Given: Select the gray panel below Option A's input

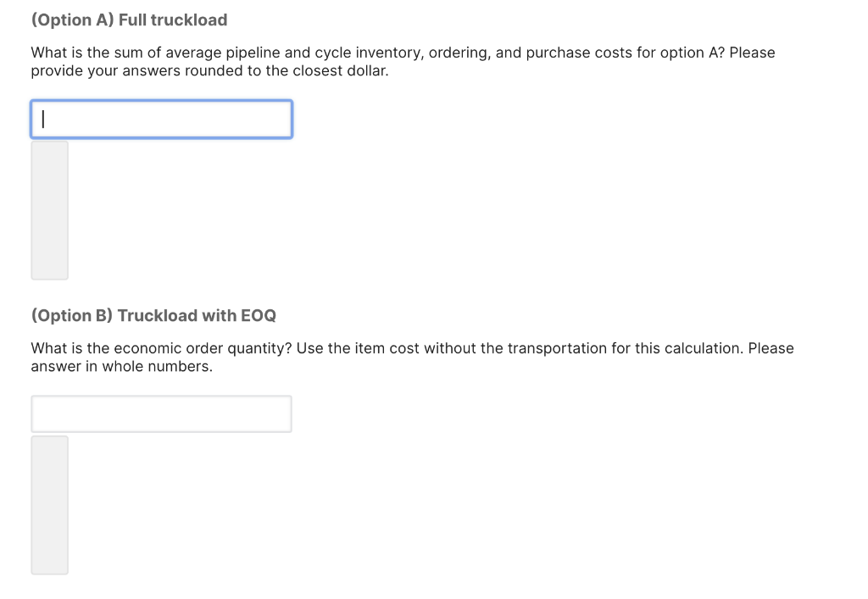Looking at the screenshot, I should click(49, 210).
